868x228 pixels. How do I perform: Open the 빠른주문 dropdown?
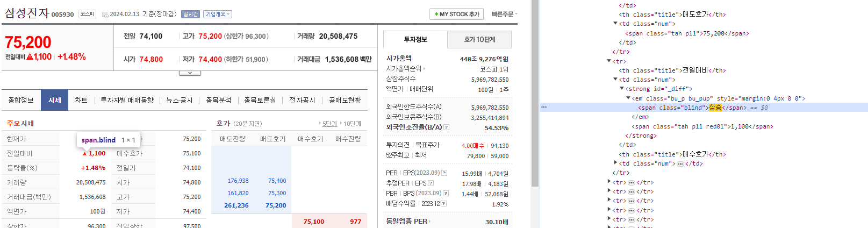(x=505, y=14)
